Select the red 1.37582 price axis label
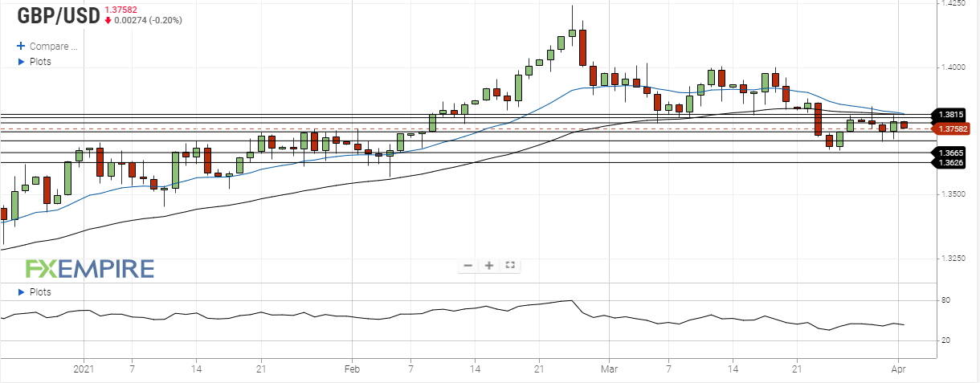 (950, 128)
